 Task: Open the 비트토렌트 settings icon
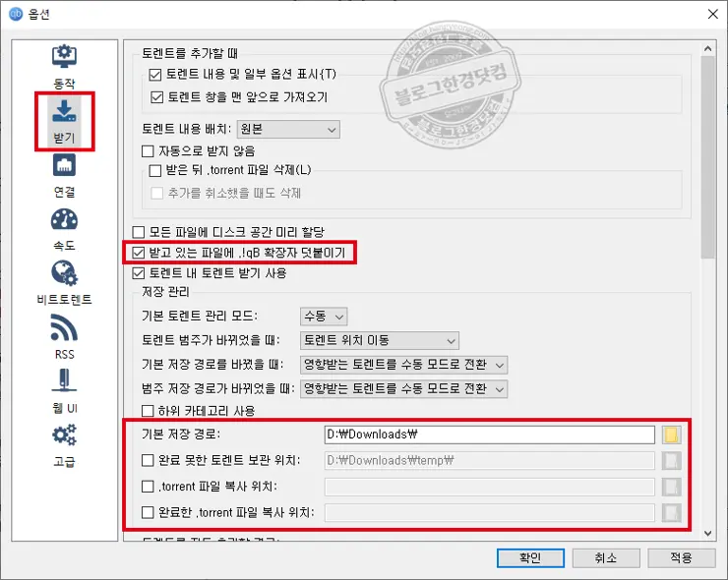[64, 273]
